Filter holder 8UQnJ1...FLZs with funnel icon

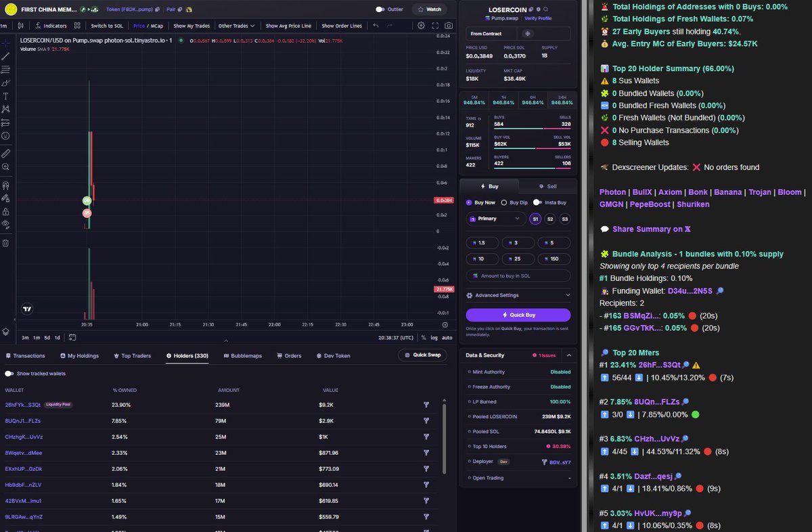(x=426, y=421)
